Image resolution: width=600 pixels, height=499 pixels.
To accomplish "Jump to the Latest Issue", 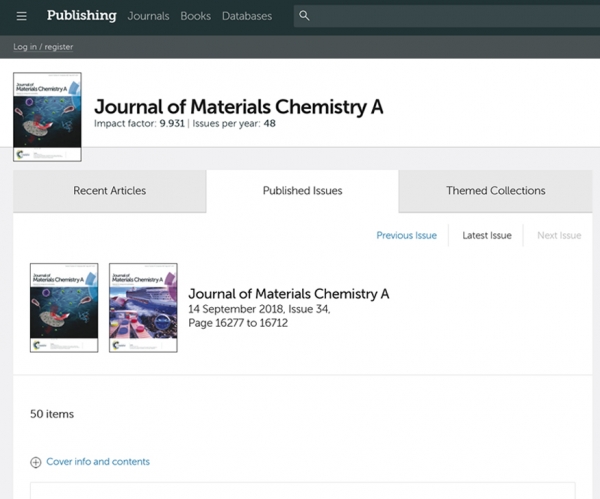I will [x=487, y=235].
